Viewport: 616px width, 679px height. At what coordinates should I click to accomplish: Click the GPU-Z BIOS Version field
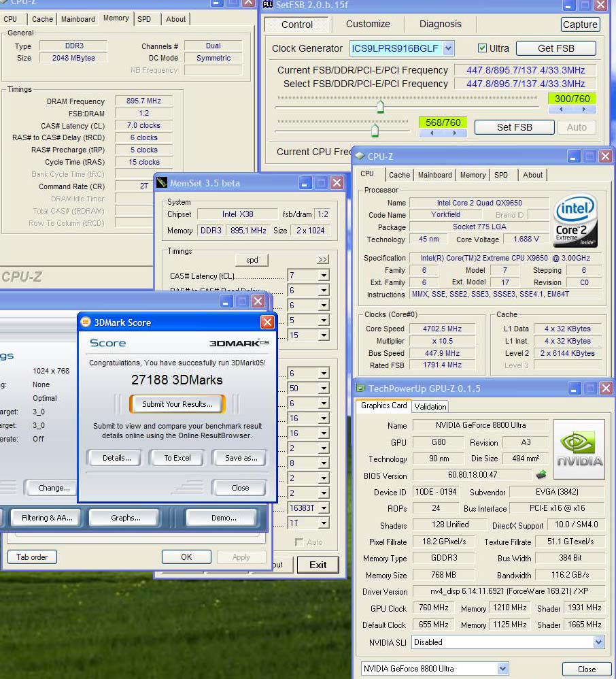[473, 475]
